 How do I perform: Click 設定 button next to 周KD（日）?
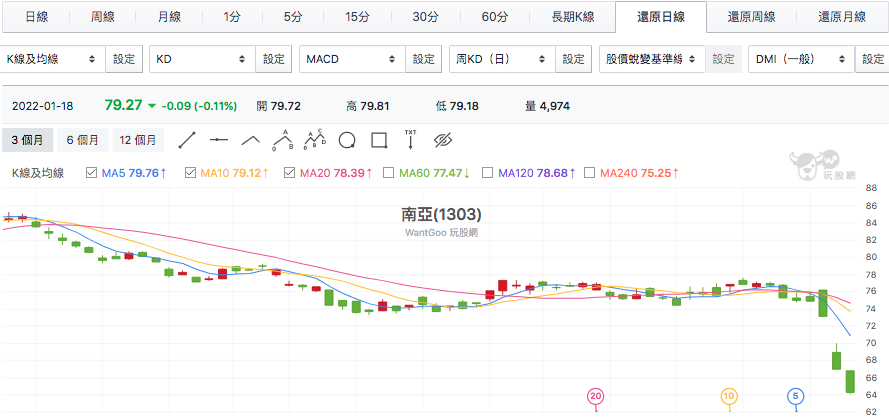(x=573, y=59)
